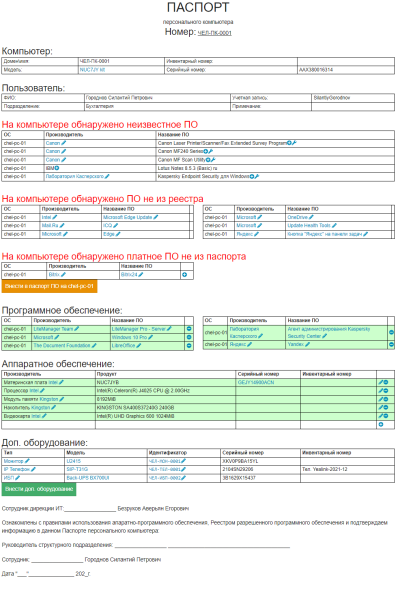Add Bitrix24 using the plus icon in its row
This screenshot has width=398, height=600.
184,275
